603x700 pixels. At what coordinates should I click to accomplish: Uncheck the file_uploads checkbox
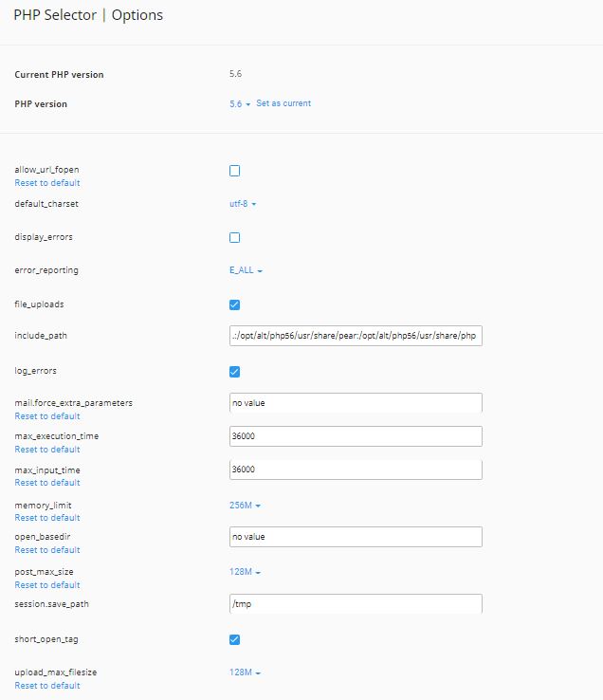click(x=234, y=304)
